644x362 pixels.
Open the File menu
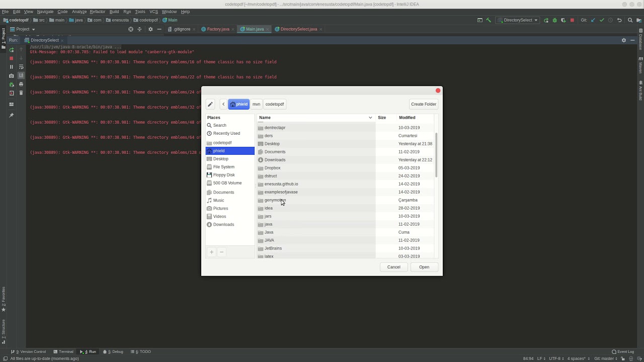click(x=5, y=12)
